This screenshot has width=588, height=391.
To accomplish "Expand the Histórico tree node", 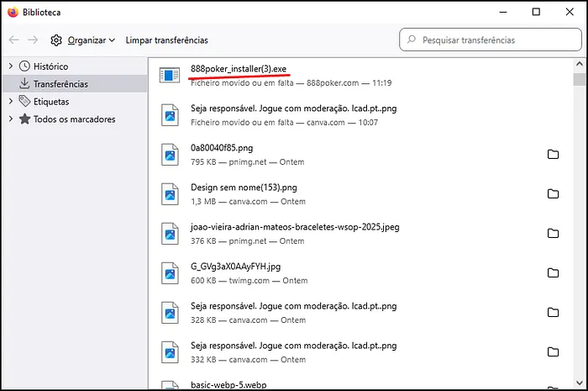I will [10, 66].
